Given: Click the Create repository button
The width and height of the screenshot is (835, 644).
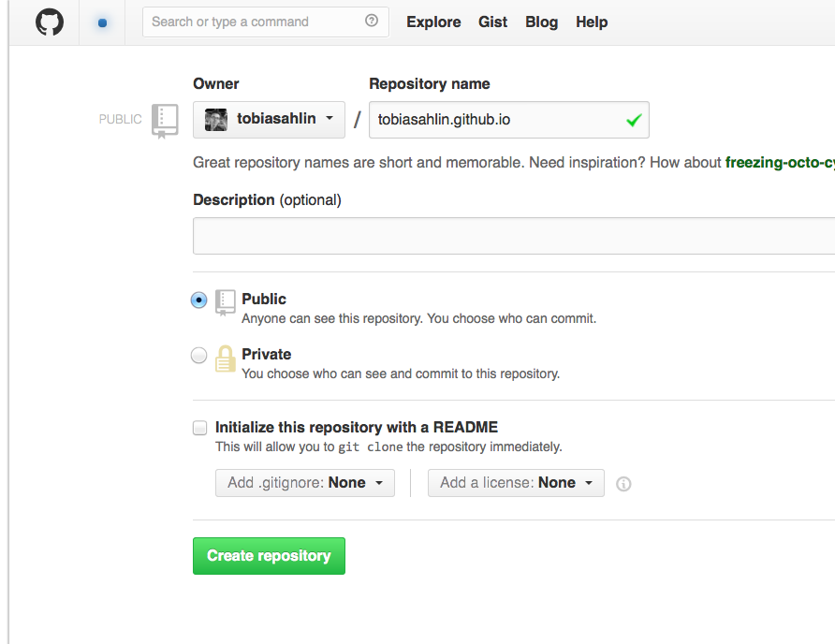Looking at the screenshot, I should click(x=269, y=556).
